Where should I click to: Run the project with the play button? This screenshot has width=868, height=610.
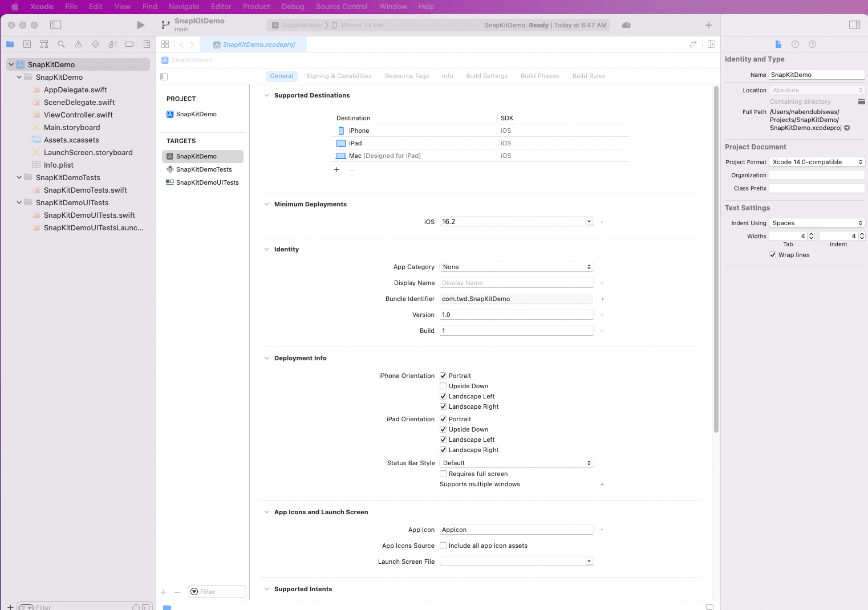[140, 25]
